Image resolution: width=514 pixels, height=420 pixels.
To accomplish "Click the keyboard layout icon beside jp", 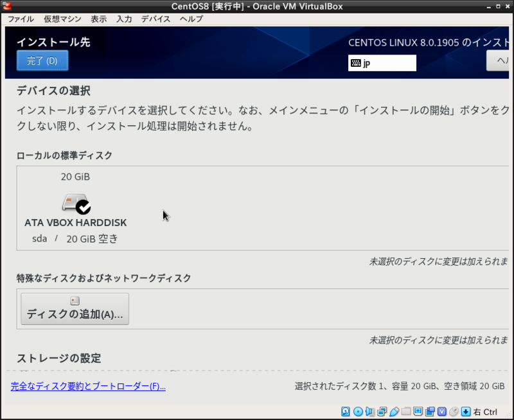I will click(356, 63).
